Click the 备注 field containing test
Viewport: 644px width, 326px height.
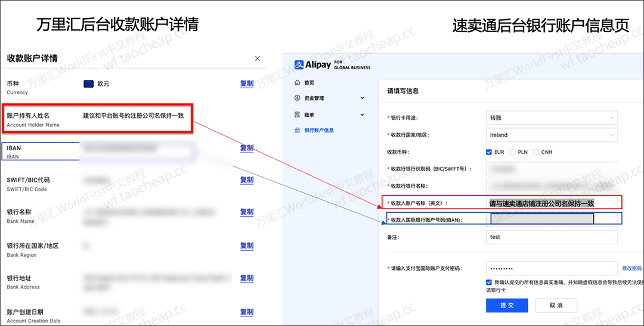(552, 237)
